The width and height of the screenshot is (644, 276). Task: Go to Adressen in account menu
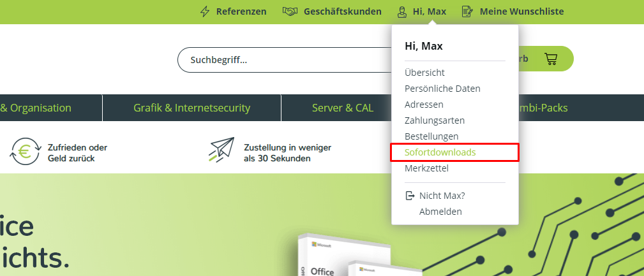point(424,105)
